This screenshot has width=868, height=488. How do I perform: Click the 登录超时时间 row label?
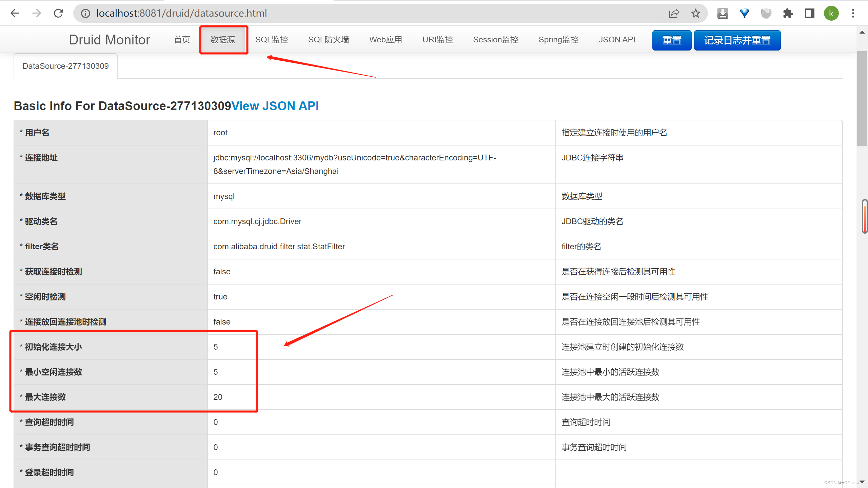(x=49, y=472)
